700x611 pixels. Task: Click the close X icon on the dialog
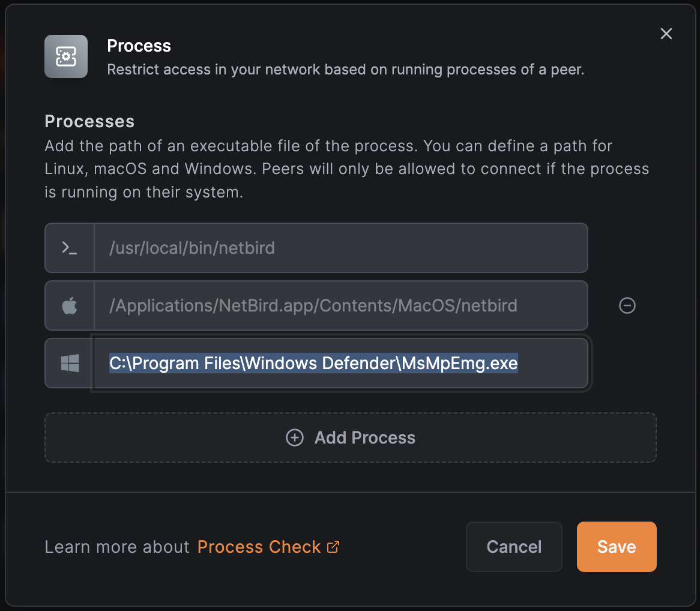(x=666, y=34)
